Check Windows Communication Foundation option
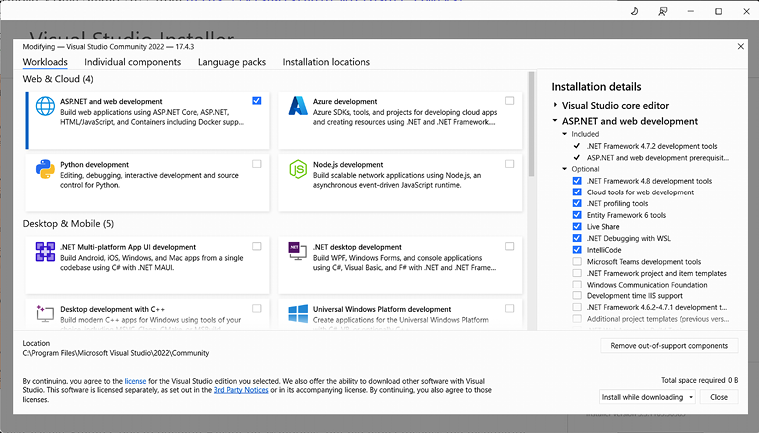The height and width of the screenshot is (433, 759). 577,284
